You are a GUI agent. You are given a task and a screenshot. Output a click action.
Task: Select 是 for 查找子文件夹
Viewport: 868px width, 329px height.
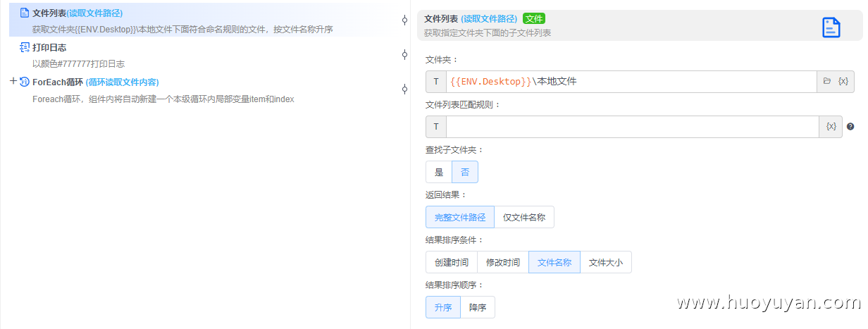(x=439, y=172)
